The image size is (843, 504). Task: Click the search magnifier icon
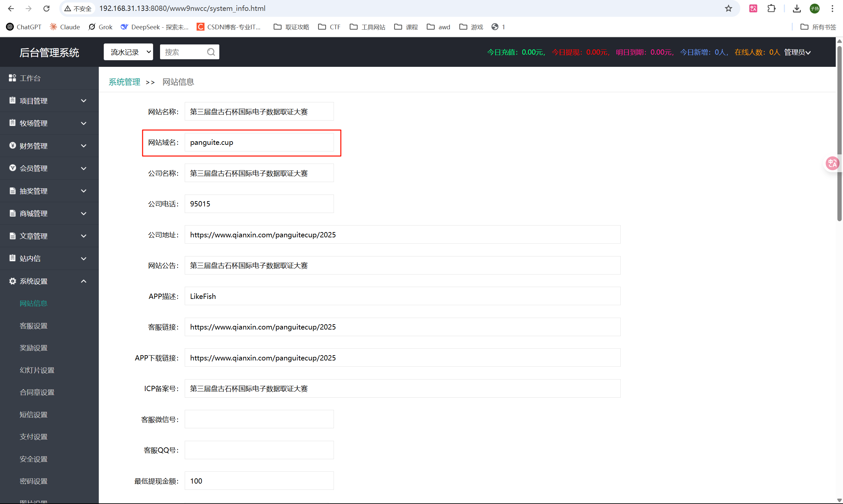click(211, 52)
